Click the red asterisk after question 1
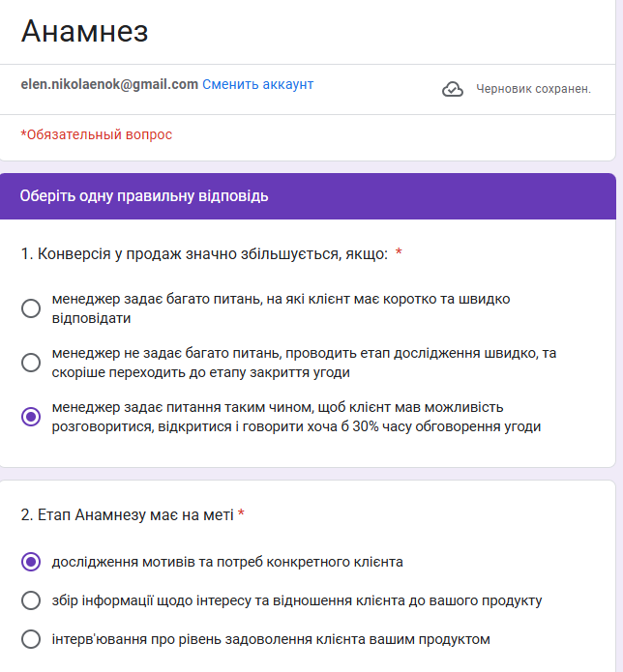Screen dimensions: 623x672 coord(399,253)
